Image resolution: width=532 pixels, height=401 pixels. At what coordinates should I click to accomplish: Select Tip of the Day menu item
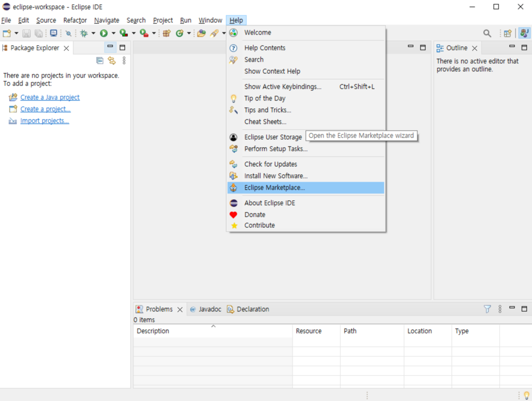click(306, 98)
